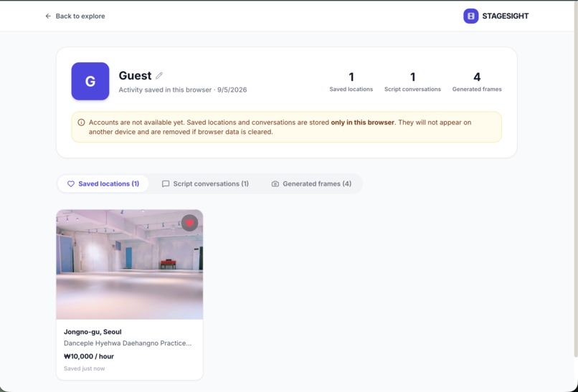
Task: Click the Saved just now timestamp
Action: pyautogui.click(x=85, y=368)
